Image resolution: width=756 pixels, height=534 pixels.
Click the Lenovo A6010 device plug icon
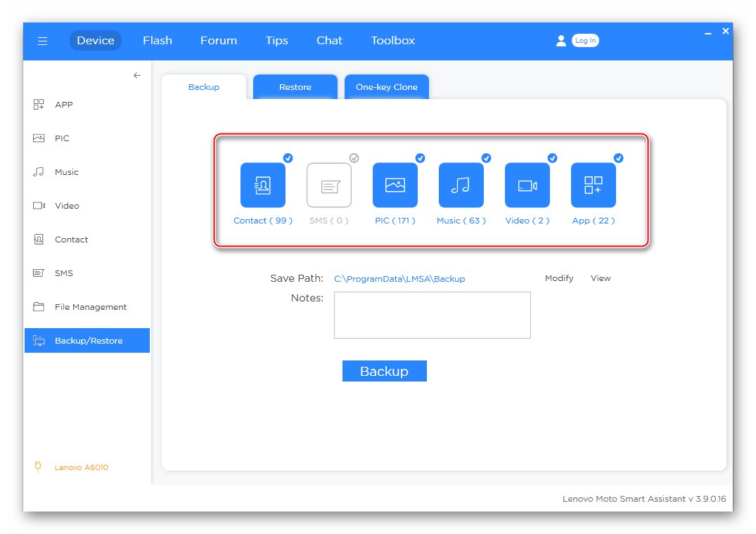(x=38, y=467)
